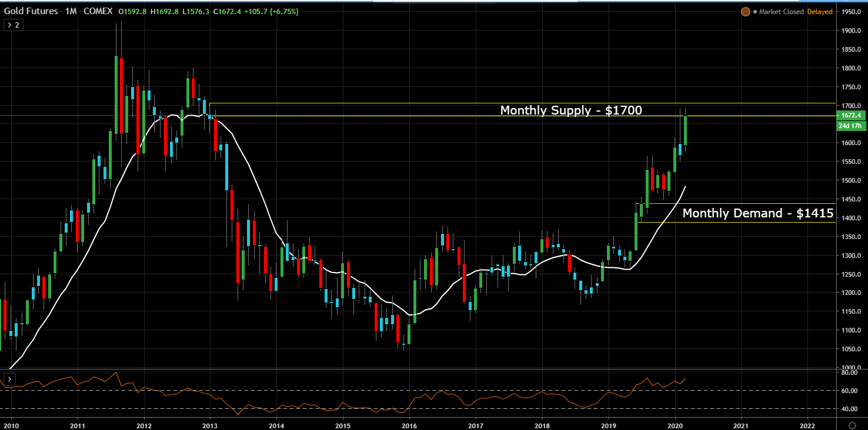This screenshot has height=430, width=868.
Task: Open the Market Closed status label
Action: [782, 12]
